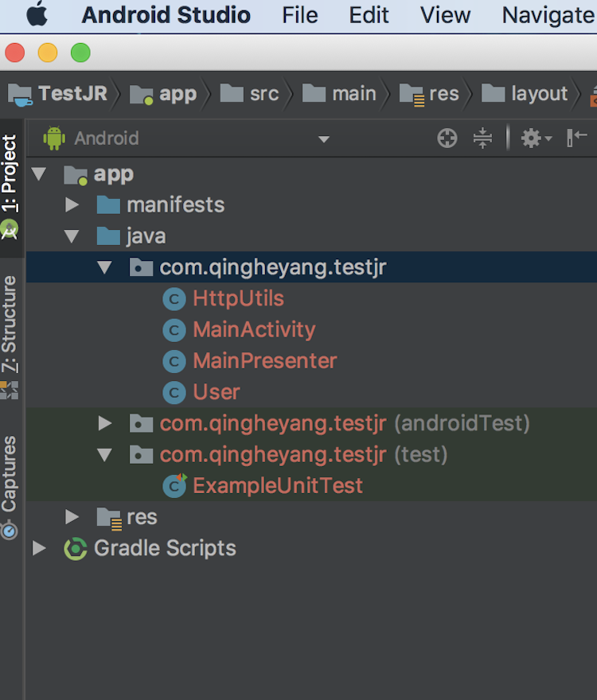Screen dimensions: 597x700
Task: Select the ExampleUnitTest class
Action: click(x=278, y=486)
